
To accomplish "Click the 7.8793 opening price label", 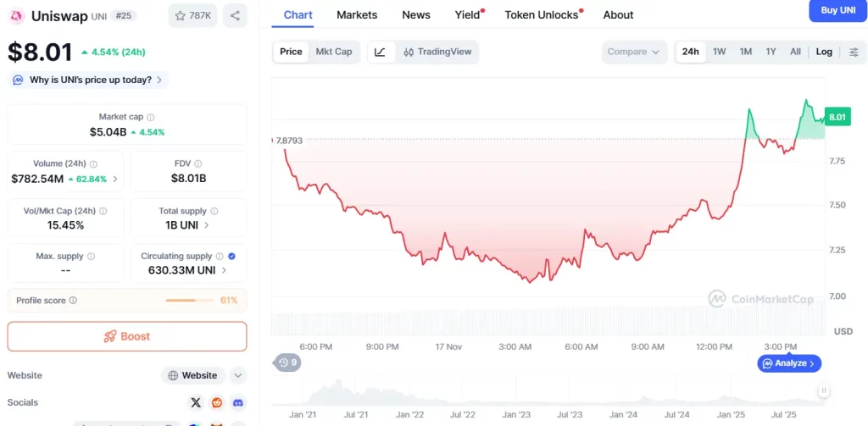I will coord(289,141).
